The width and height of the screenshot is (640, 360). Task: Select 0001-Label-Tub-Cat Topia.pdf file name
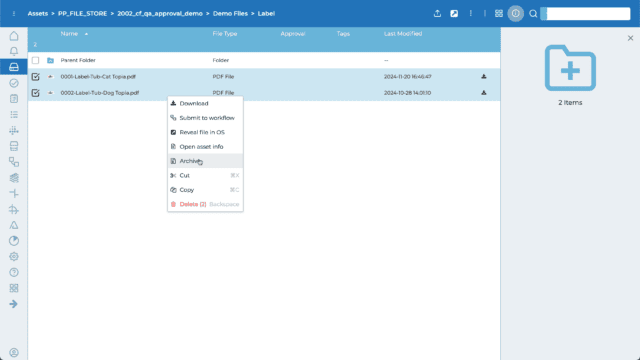pyautogui.click(x=98, y=77)
